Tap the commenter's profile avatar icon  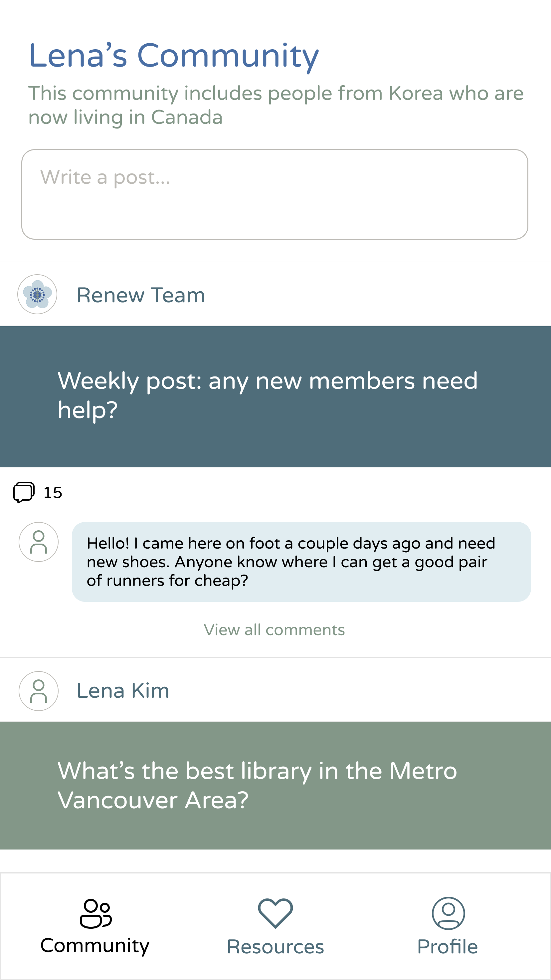pos(38,542)
